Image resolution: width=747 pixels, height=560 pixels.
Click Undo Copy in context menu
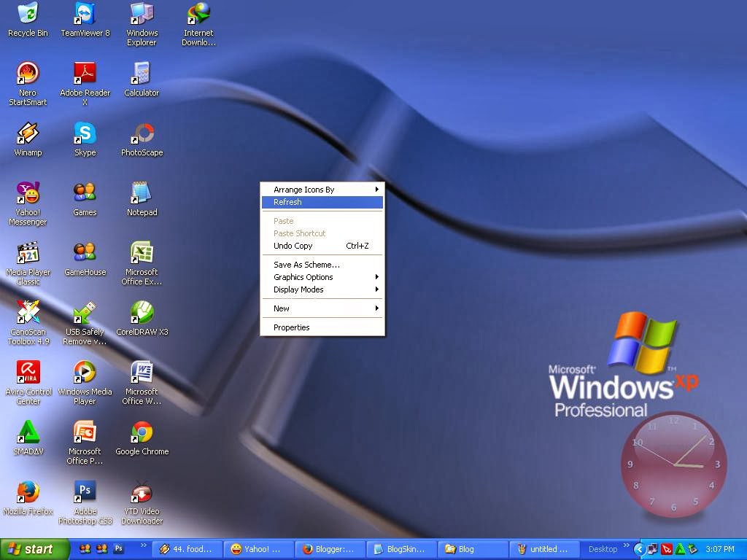pos(322,246)
